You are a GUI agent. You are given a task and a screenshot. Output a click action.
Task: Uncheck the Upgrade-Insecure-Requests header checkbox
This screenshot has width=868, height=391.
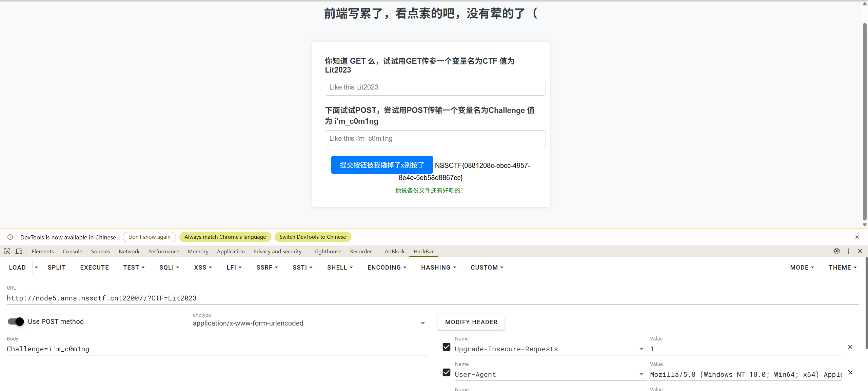click(446, 347)
